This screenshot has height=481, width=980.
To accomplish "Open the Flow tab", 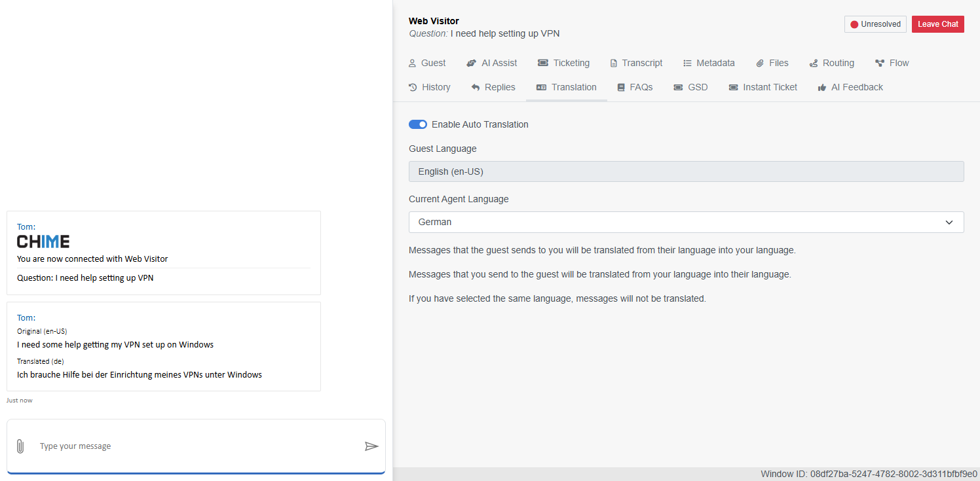I will [892, 63].
